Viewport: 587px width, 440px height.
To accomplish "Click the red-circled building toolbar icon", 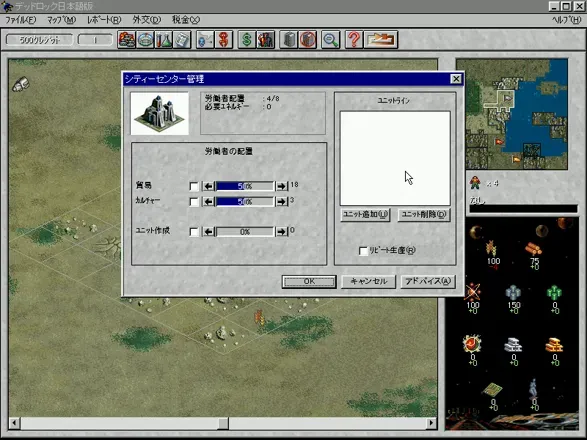I will point(307,39).
